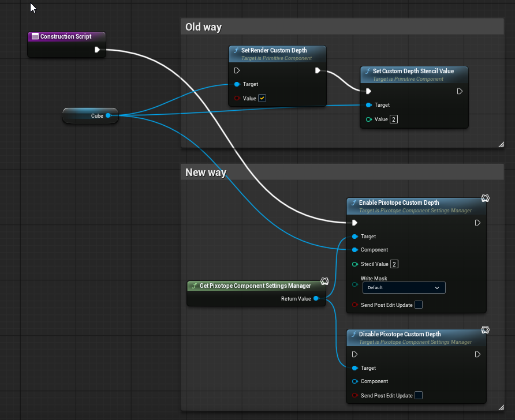Select Set Custom Depth Stencil Value node header
This screenshot has height=420, width=515.
(414, 75)
